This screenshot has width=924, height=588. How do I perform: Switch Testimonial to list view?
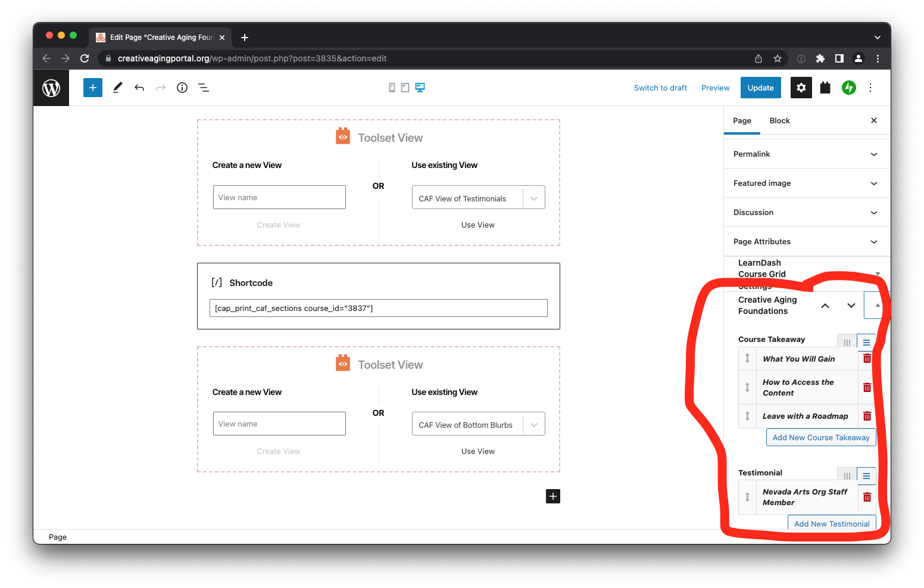[866, 475]
